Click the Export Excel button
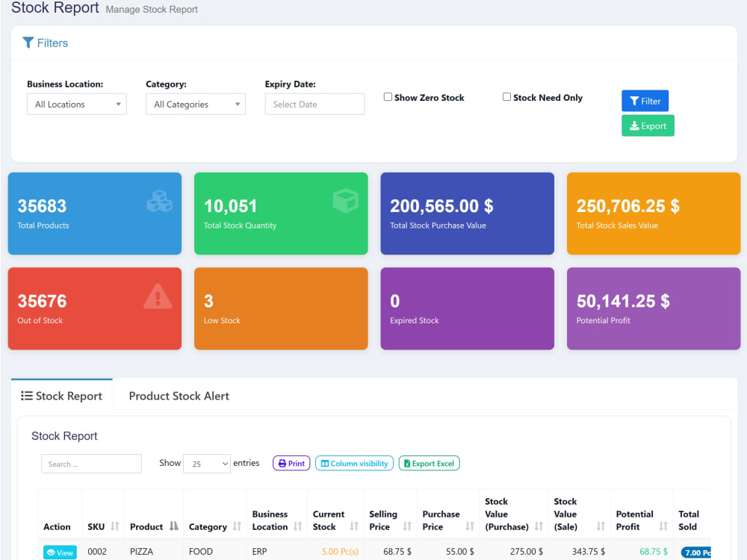 [x=430, y=464]
